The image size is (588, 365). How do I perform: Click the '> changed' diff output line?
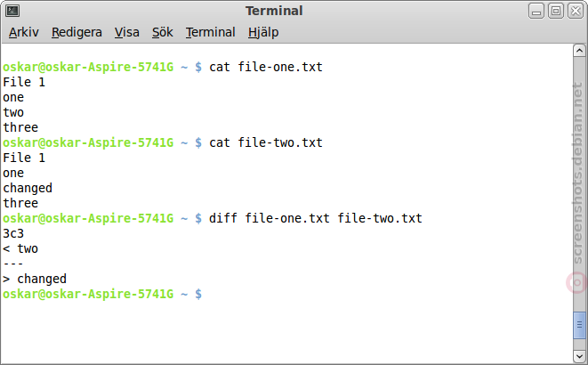point(35,280)
